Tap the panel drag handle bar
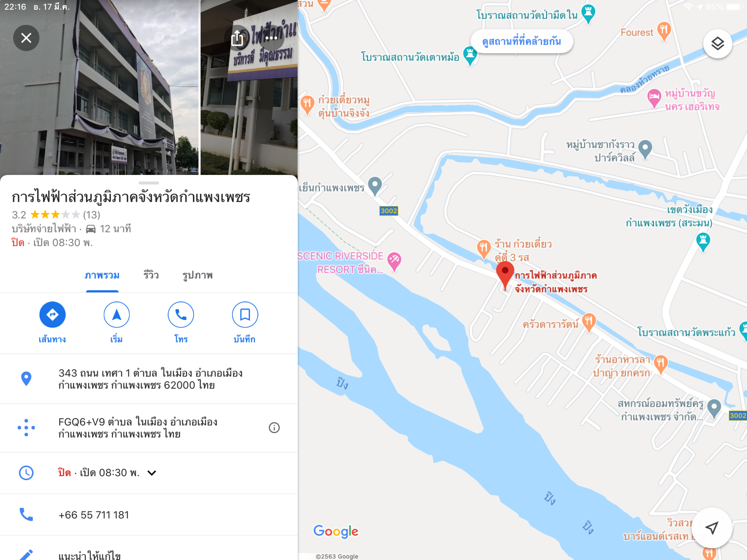This screenshot has height=560, width=747. pyautogui.click(x=149, y=183)
